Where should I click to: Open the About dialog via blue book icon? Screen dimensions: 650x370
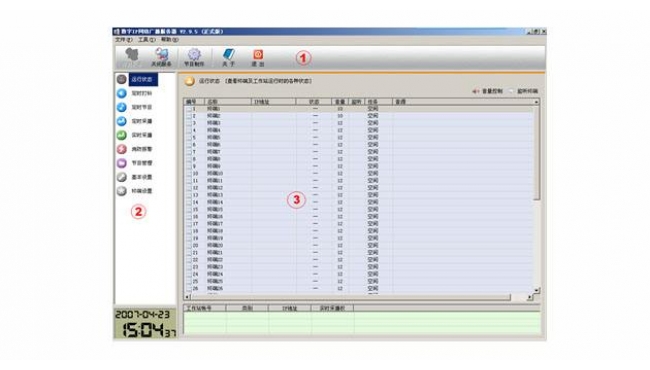pos(228,54)
